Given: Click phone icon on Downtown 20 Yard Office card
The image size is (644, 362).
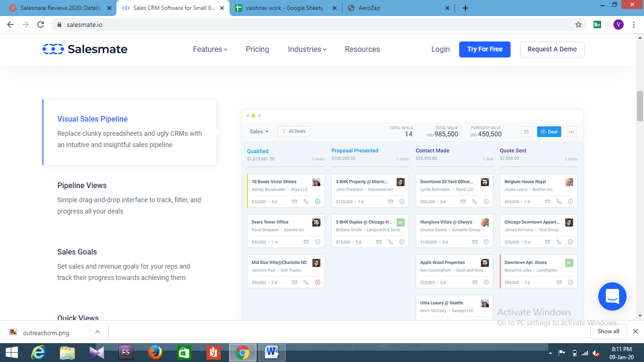Looking at the screenshot, I should point(475,201).
